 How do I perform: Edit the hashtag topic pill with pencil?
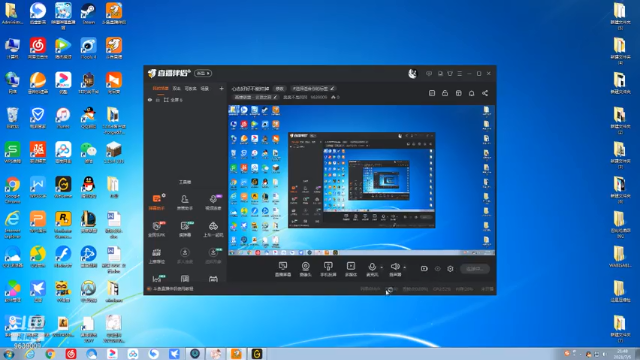click(313, 89)
